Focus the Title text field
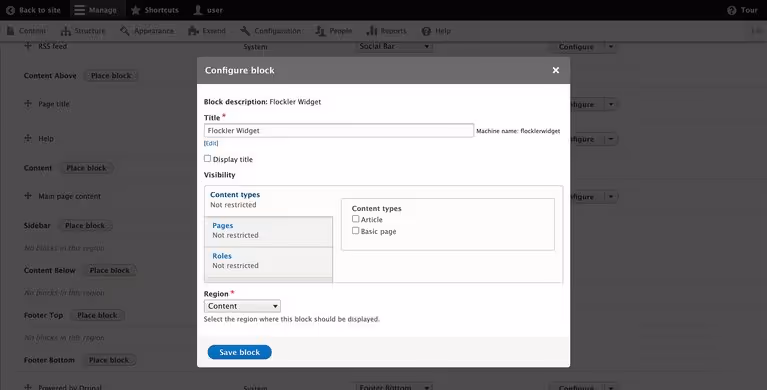The width and height of the screenshot is (767, 390). (338, 131)
